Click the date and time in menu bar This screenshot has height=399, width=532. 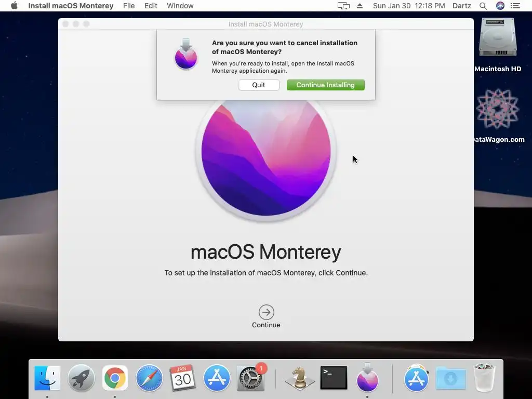click(x=409, y=6)
